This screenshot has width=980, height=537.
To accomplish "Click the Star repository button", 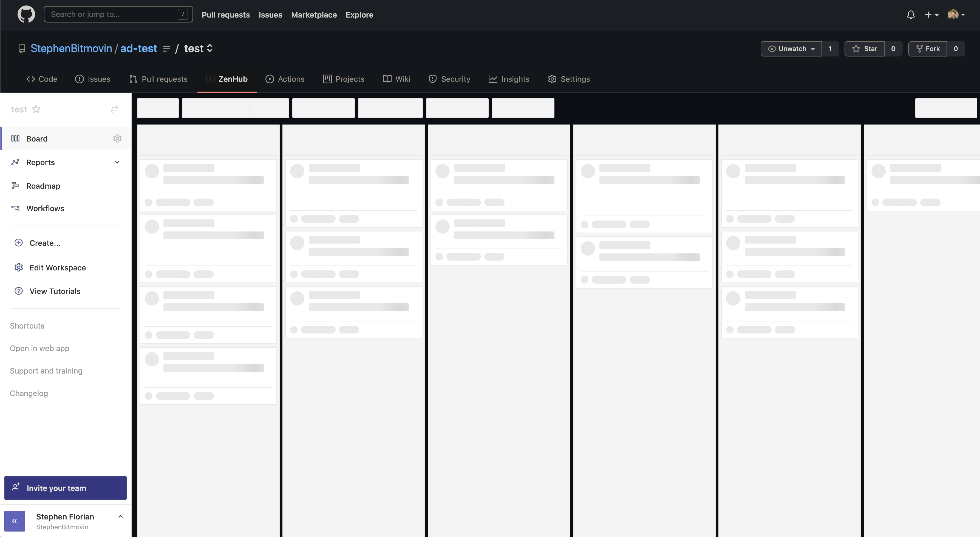I will point(865,49).
